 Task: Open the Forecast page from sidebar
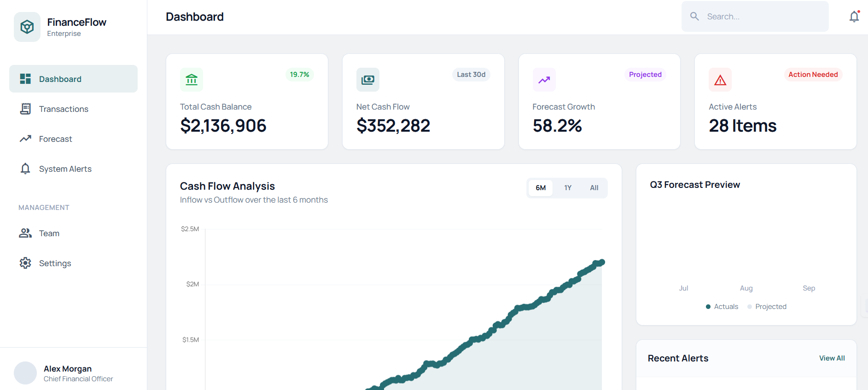click(x=73, y=139)
